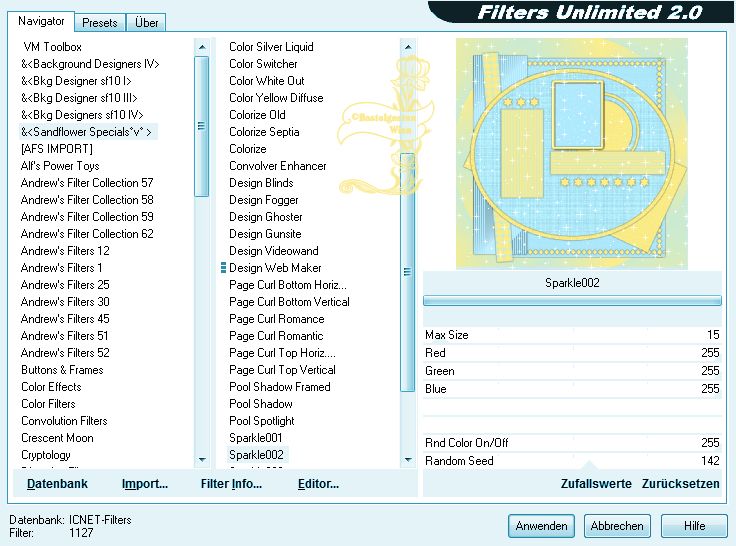Adjust the Green value slider
The image size is (736, 546).
572,371
